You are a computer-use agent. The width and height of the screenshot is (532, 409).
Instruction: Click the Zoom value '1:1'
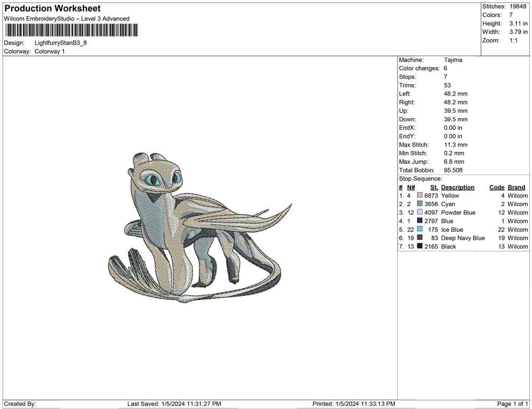[x=514, y=40]
